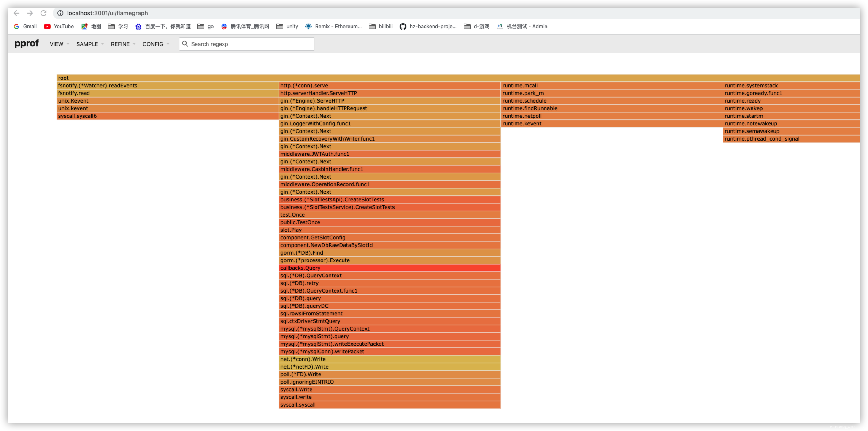Screen dimensions: 868x431
Task: Select the root flame graph bar
Action: (x=458, y=78)
